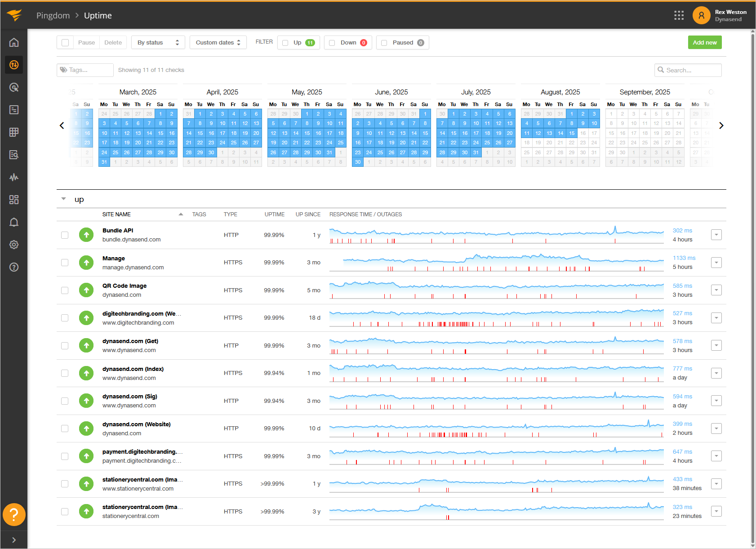Enable the Down filter checkbox

[x=332, y=43]
